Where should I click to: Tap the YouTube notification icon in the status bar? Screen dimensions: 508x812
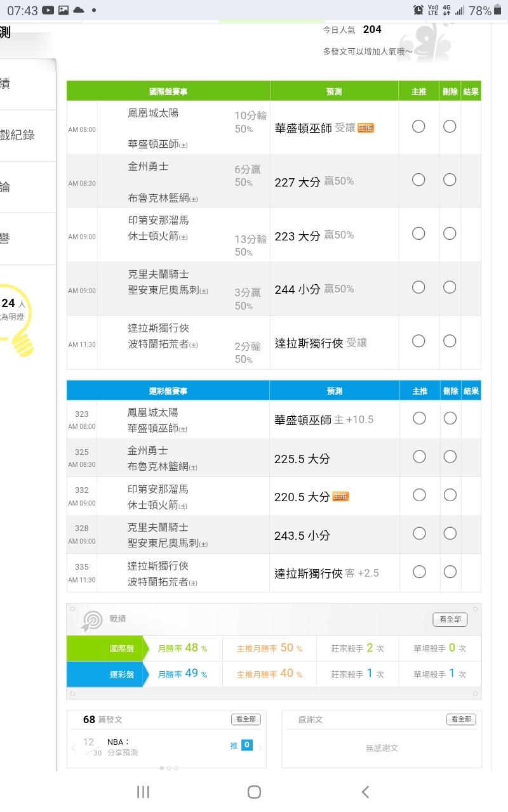(x=48, y=10)
